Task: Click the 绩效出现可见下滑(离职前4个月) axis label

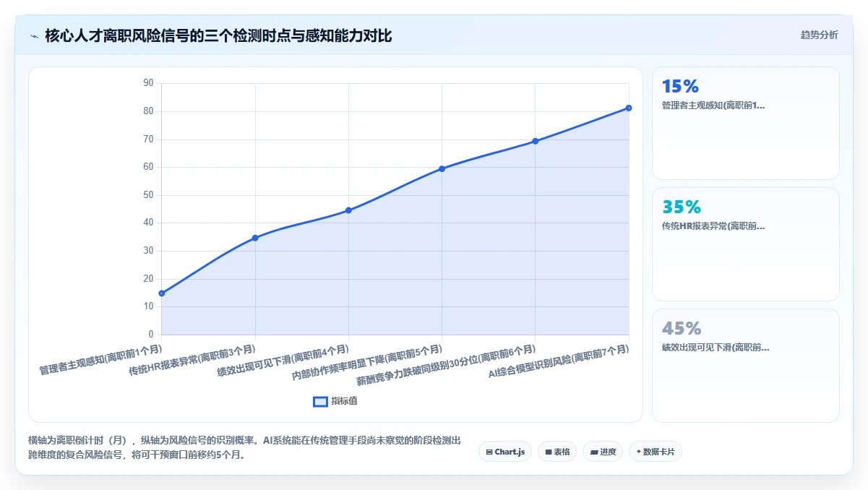Action: [x=283, y=359]
